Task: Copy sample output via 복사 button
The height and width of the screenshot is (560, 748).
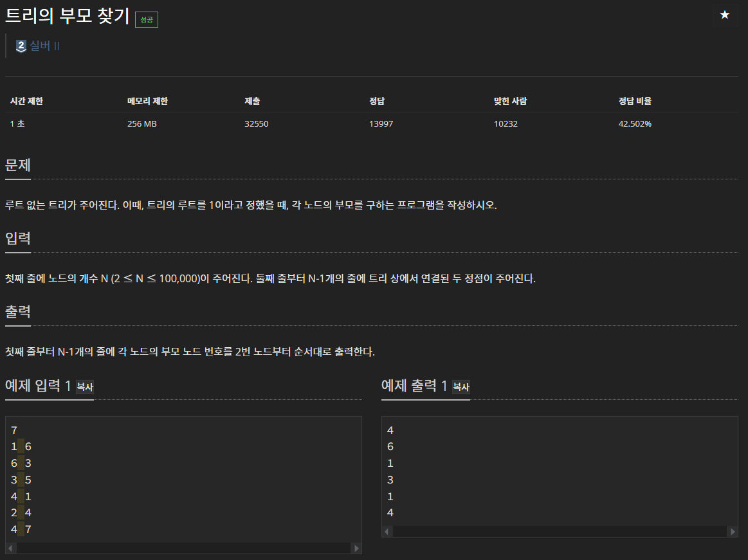Action: (x=461, y=388)
